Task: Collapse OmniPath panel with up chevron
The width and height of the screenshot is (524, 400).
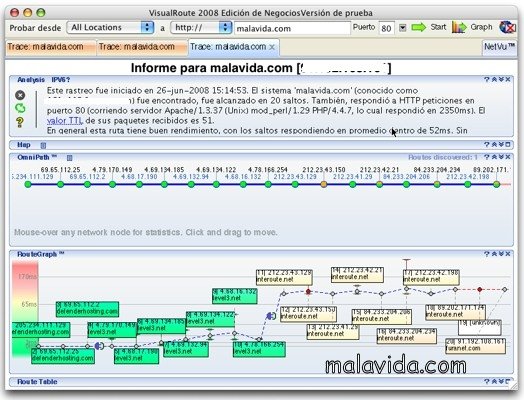Action: pyautogui.click(x=494, y=157)
